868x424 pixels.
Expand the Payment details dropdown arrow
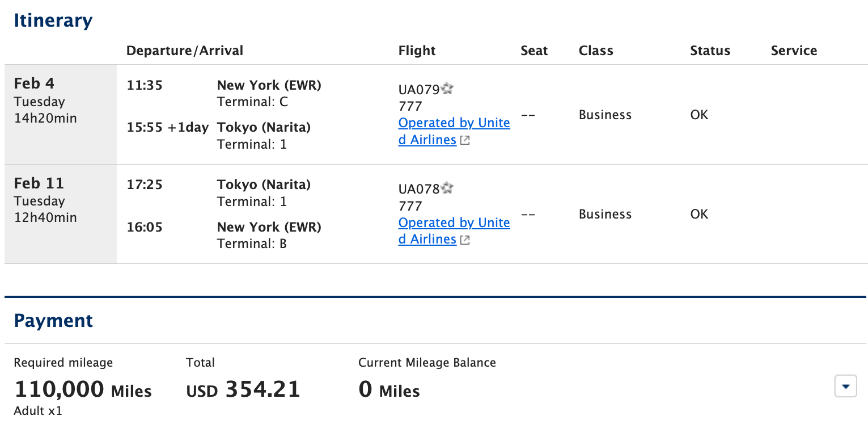[846, 387]
